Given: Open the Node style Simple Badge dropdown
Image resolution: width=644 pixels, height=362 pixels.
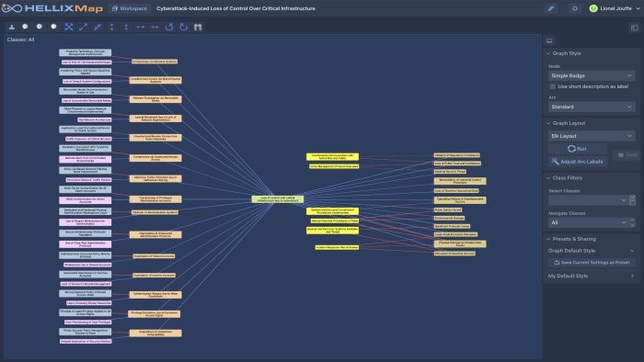Looking at the screenshot, I should click(x=592, y=76).
